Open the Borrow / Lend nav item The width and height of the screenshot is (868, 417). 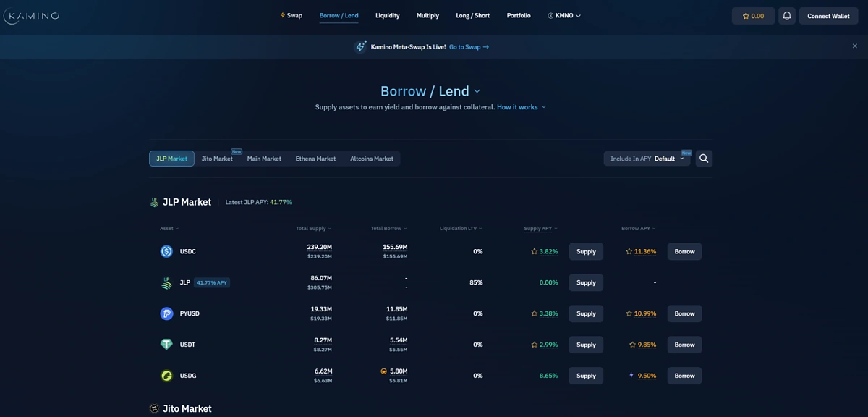[x=339, y=15]
